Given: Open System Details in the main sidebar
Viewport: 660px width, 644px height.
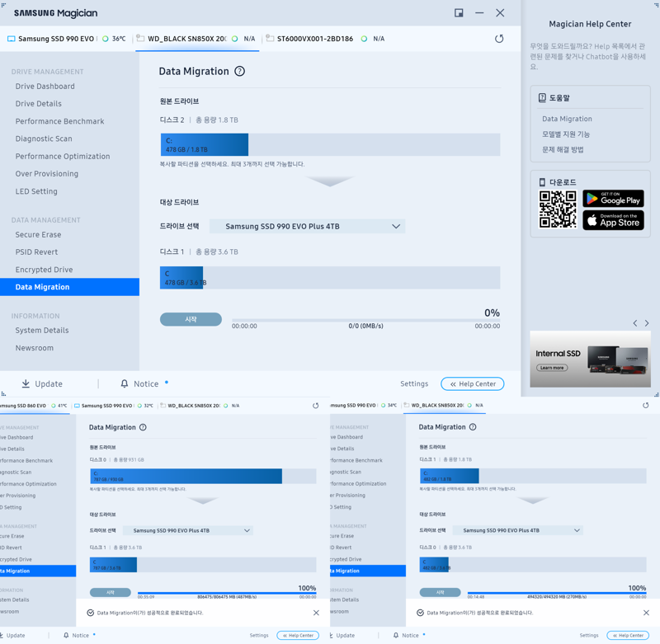Looking at the screenshot, I should (42, 331).
